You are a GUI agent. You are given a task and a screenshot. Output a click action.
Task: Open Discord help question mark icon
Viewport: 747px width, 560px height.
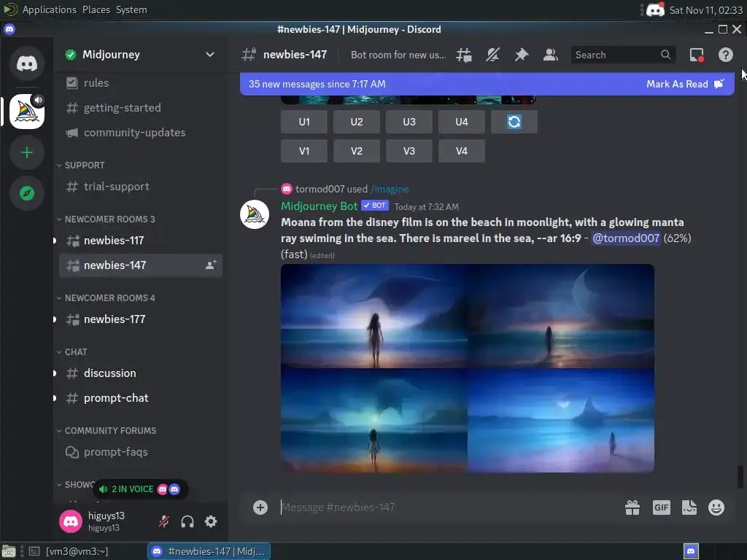point(726,55)
